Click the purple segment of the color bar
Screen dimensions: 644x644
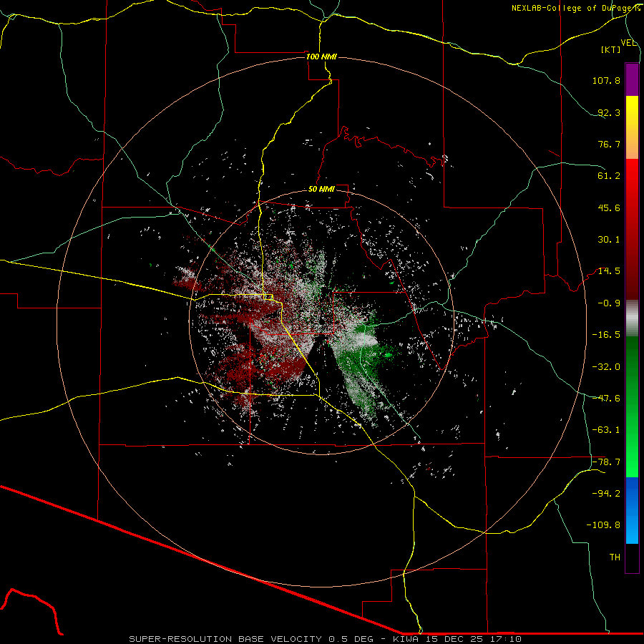(632, 79)
